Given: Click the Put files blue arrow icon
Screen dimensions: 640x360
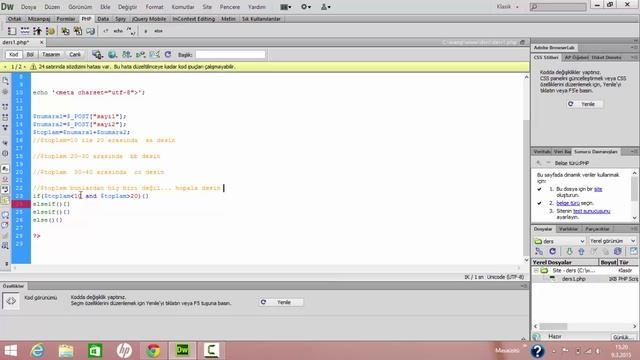Looking at the screenshot, I should 581,251.
